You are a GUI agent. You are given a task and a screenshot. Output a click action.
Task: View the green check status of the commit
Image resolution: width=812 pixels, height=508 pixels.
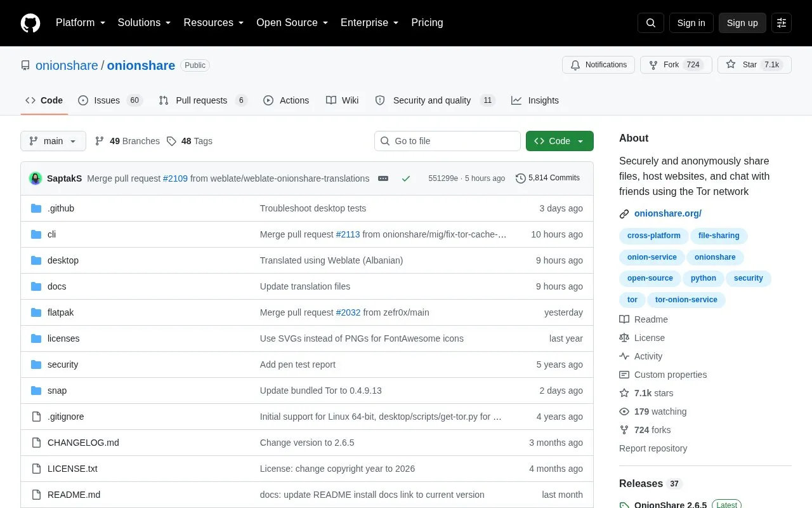tap(406, 178)
